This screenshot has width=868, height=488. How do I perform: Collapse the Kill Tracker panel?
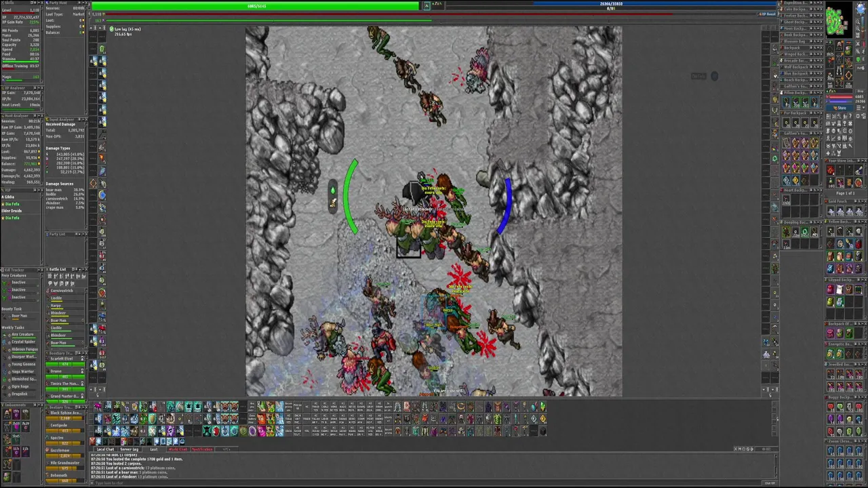(40, 270)
